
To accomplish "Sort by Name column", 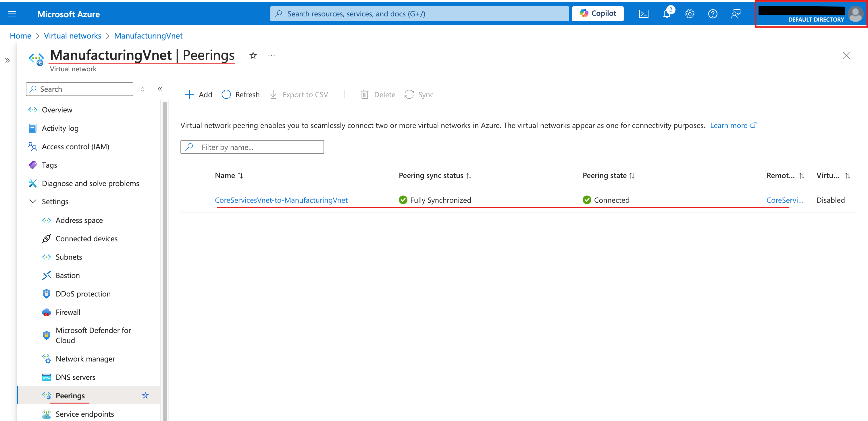I will point(229,175).
